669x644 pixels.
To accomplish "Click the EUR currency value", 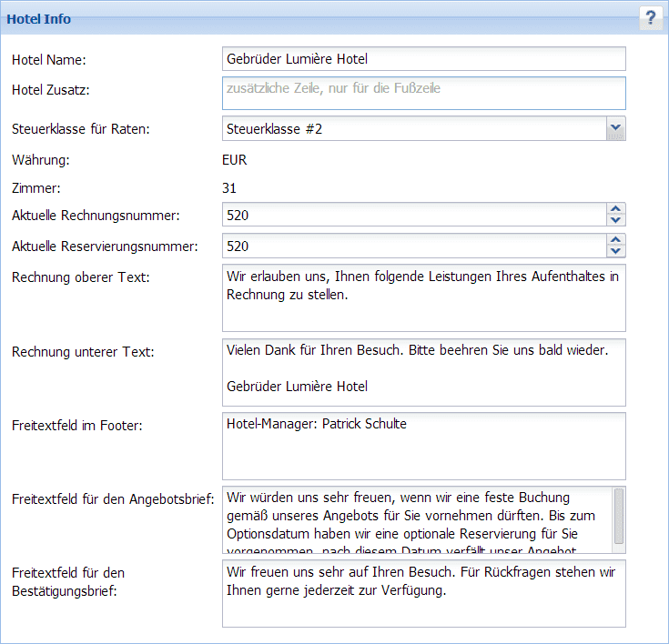I will pos(234,160).
